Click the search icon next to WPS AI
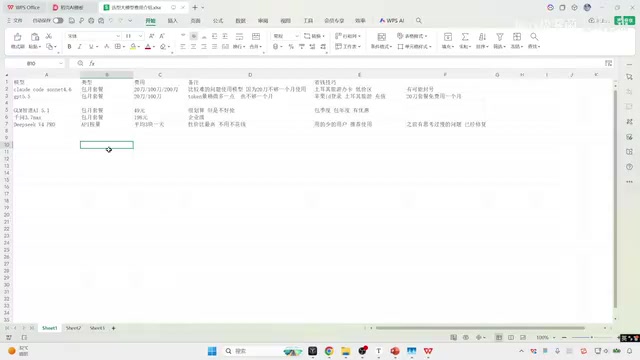Screen dimensions: 640x360 click(419, 20)
